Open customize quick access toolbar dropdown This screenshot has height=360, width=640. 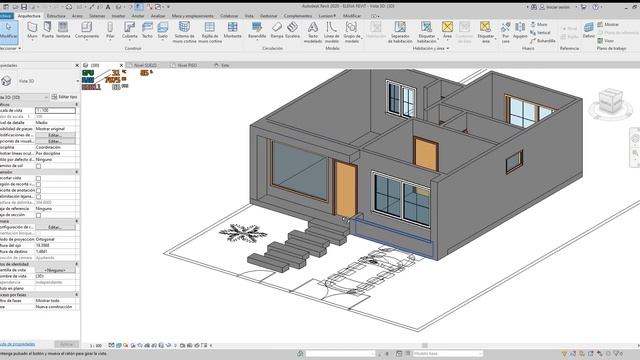coord(168,7)
